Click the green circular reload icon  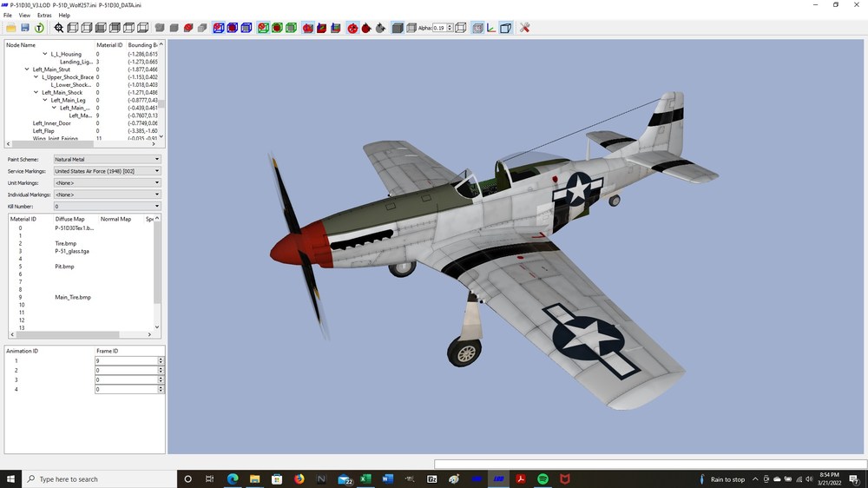click(x=39, y=28)
